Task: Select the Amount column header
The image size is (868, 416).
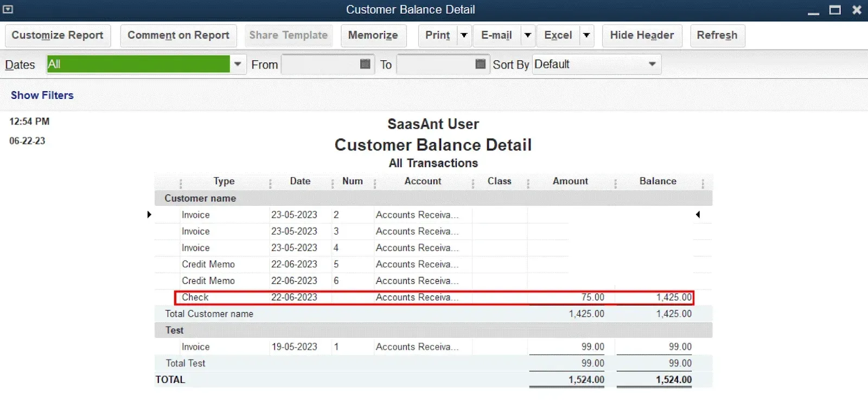Action: pos(570,181)
